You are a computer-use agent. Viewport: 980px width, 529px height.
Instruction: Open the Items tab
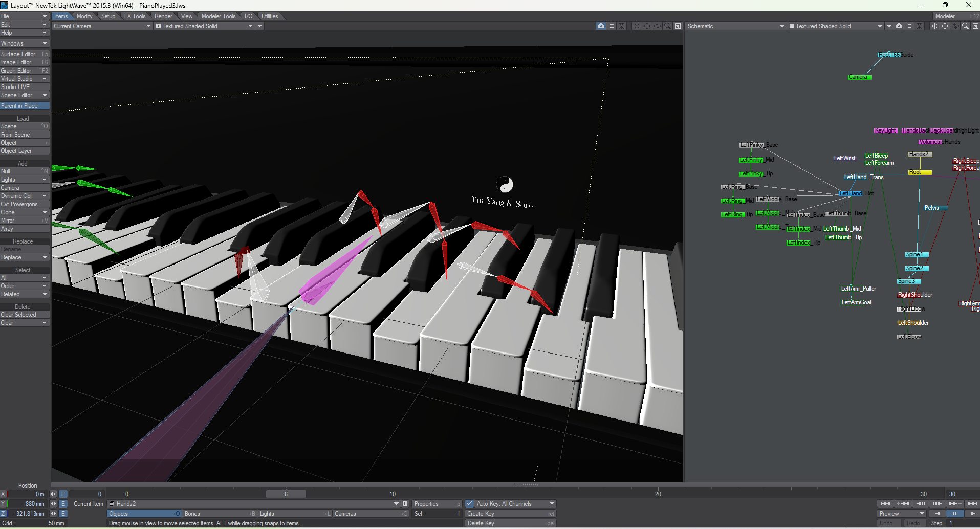(x=61, y=16)
